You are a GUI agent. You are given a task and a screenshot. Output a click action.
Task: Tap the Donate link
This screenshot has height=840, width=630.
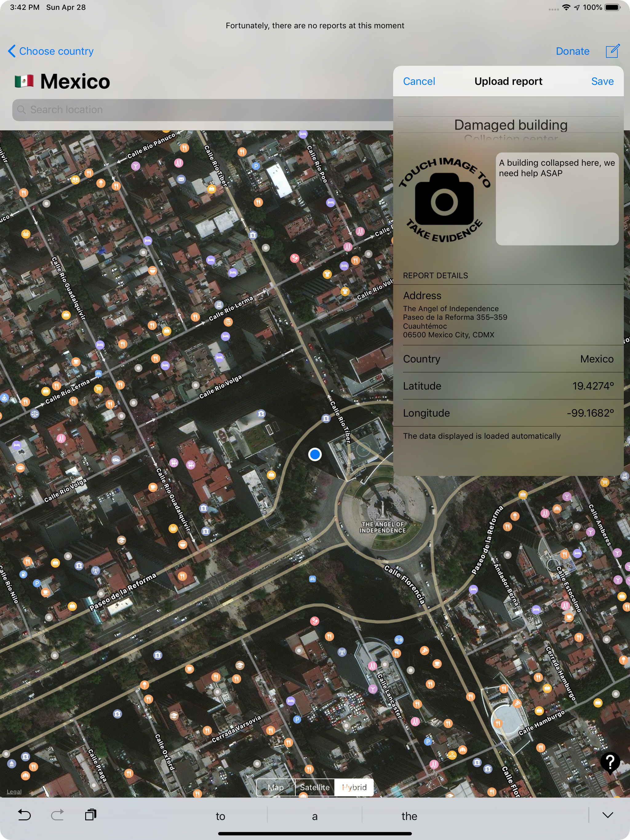[572, 51]
